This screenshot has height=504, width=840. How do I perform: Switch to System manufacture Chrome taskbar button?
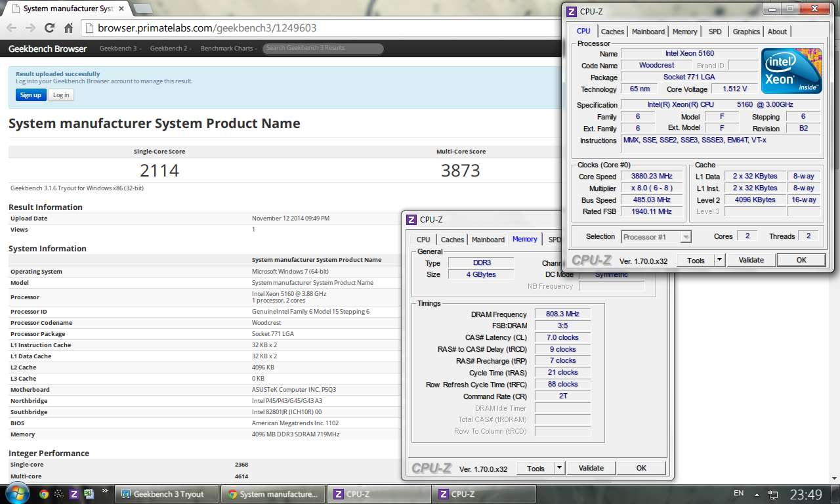click(x=273, y=494)
